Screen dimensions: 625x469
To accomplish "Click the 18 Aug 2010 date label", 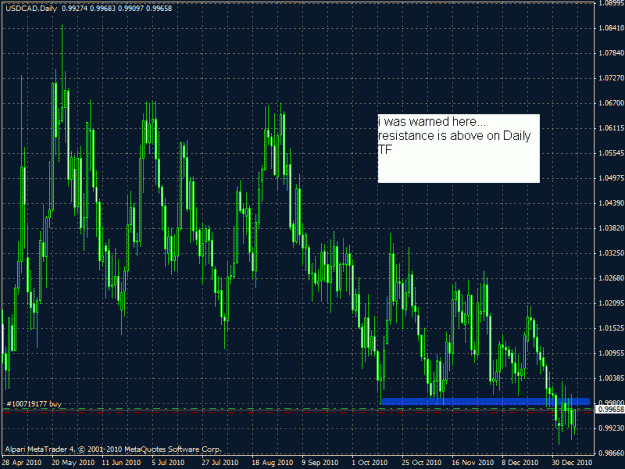I will 272,463.
